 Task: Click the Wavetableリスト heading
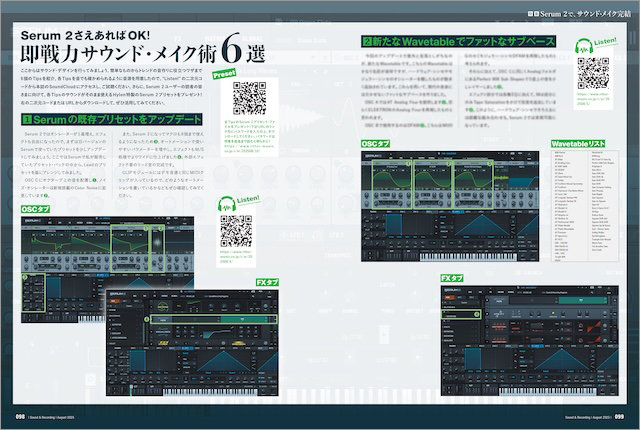[x=583, y=146]
